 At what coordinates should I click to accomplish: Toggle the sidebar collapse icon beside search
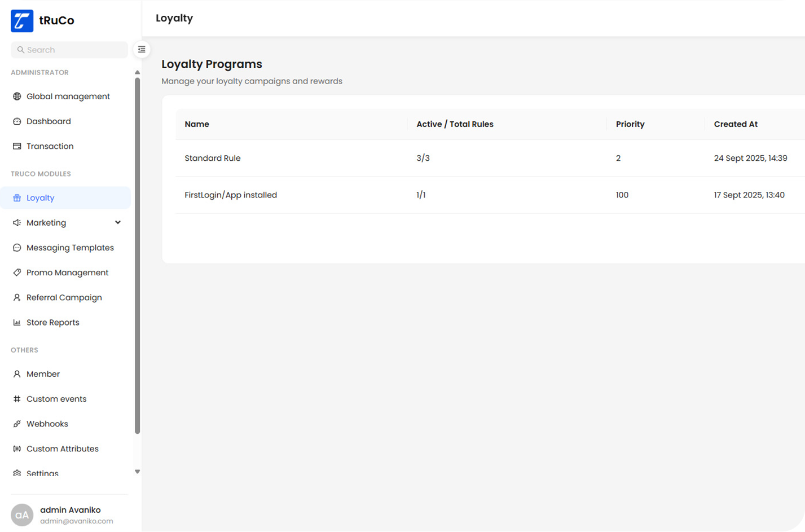(x=141, y=50)
